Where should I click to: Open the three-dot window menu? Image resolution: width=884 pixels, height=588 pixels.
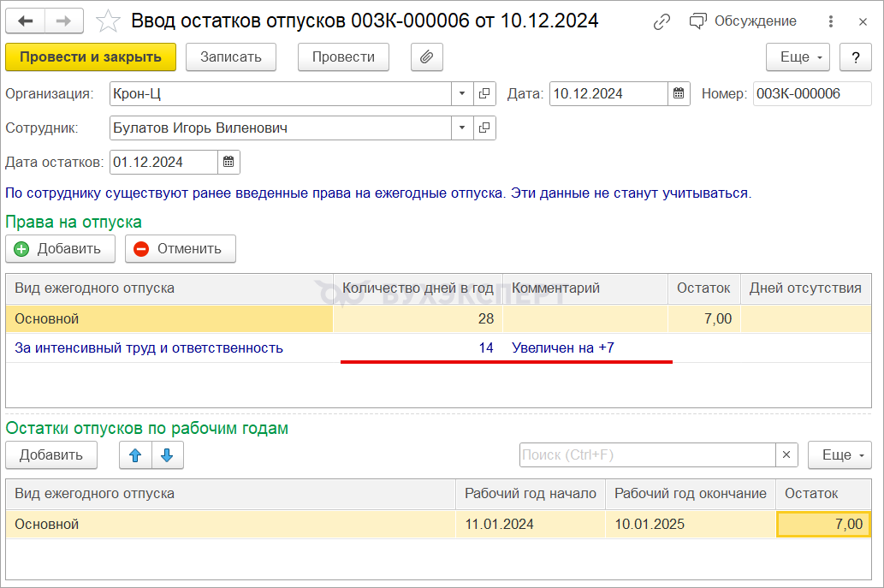tap(830, 21)
